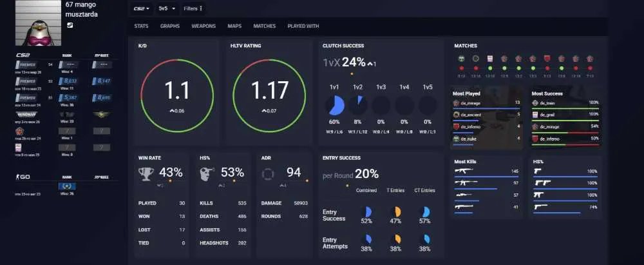Click the player name 67 mango musztarda

click(x=82, y=10)
